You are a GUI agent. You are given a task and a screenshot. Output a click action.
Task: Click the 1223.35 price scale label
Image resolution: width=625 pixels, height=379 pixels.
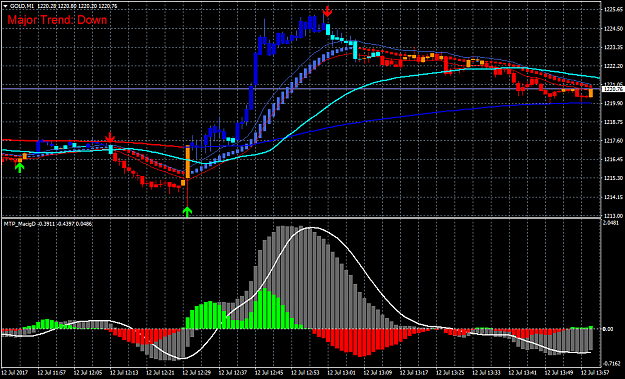pos(613,47)
